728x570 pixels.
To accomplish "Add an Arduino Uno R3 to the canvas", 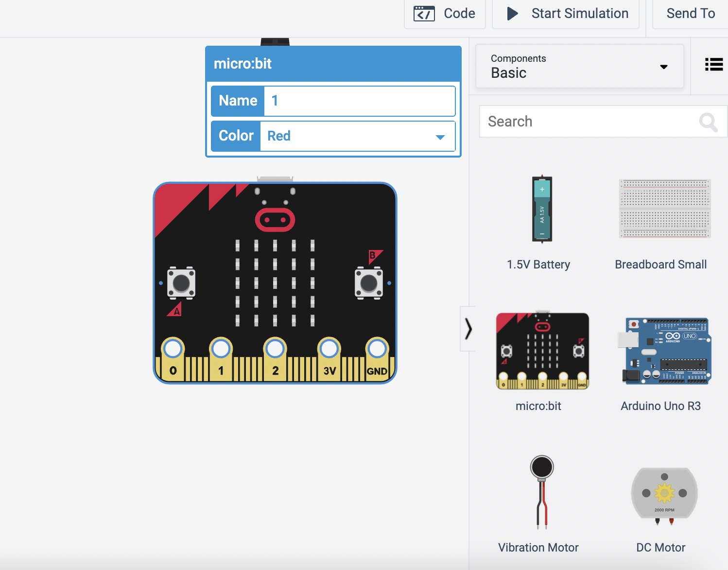I will pyautogui.click(x=664, y=350).
